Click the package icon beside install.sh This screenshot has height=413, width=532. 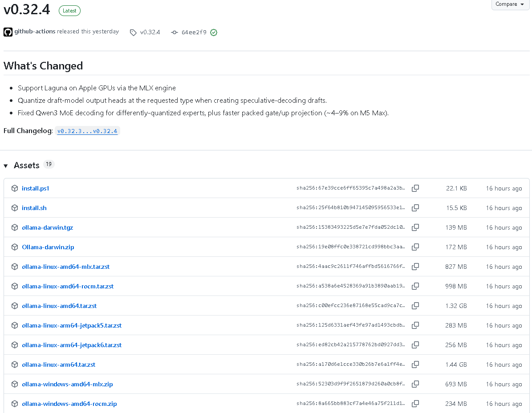click(x=15, y=208)
